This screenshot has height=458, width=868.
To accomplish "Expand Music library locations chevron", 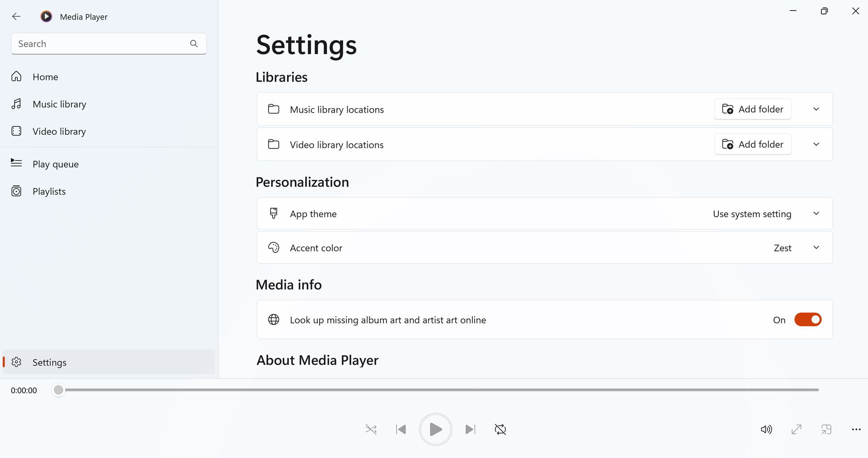I will coord(816,109).
